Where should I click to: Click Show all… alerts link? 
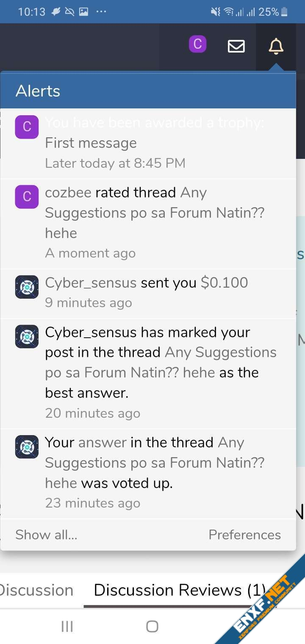pyautogui.click(x=46, y=535)
